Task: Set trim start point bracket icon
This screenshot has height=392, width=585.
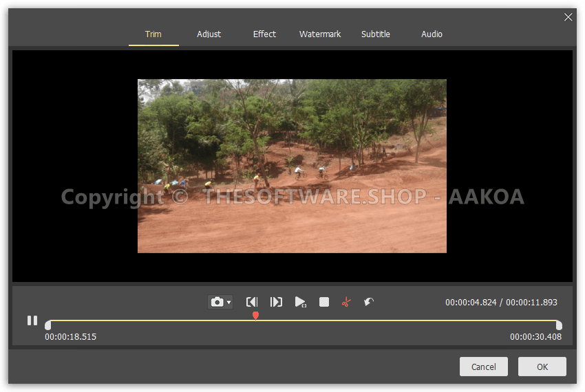Action: point(252,302)
